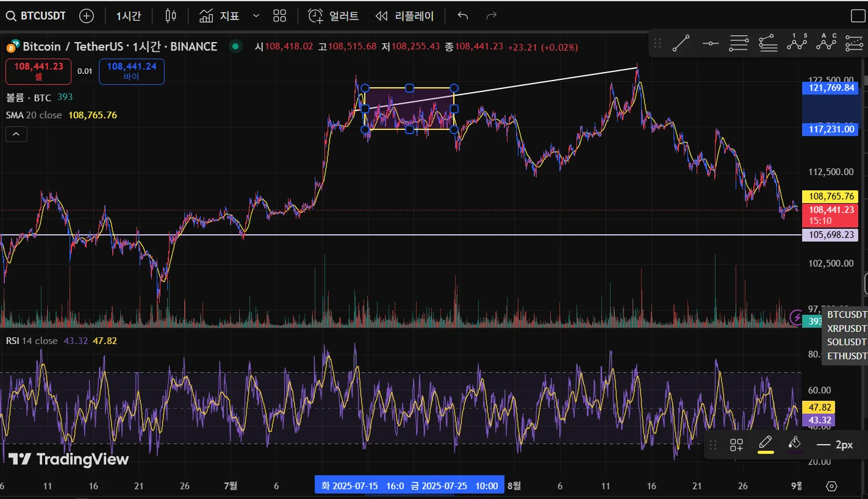
Task: Click the SMA value 108,765.76 in the legend
Action: [93, 115]
